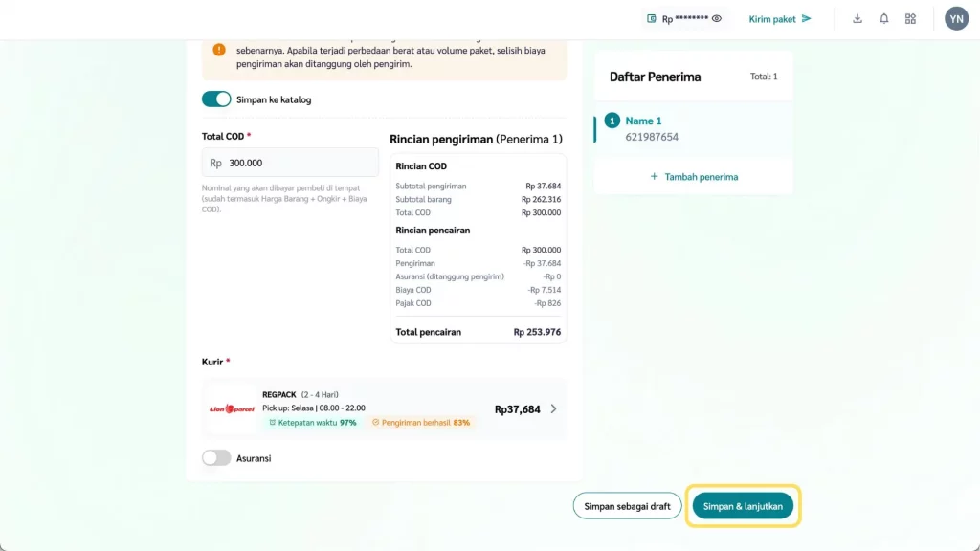Image resolution: width=980 pixels, height=551 pixels.
Task: Click the wallet balance icon
Action: point(652,19)
